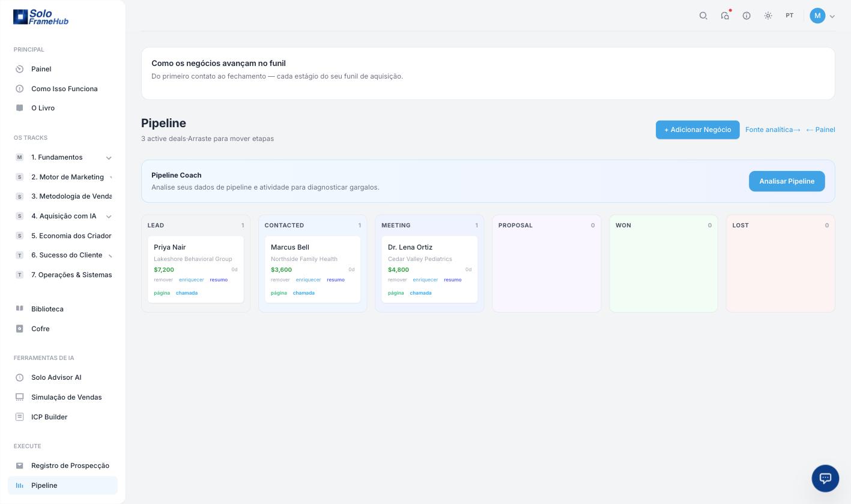This screenshot has height=504, width=851.
Task: Open Fonte analítica link
Action: pyautogui.click(x=772, y=130)
